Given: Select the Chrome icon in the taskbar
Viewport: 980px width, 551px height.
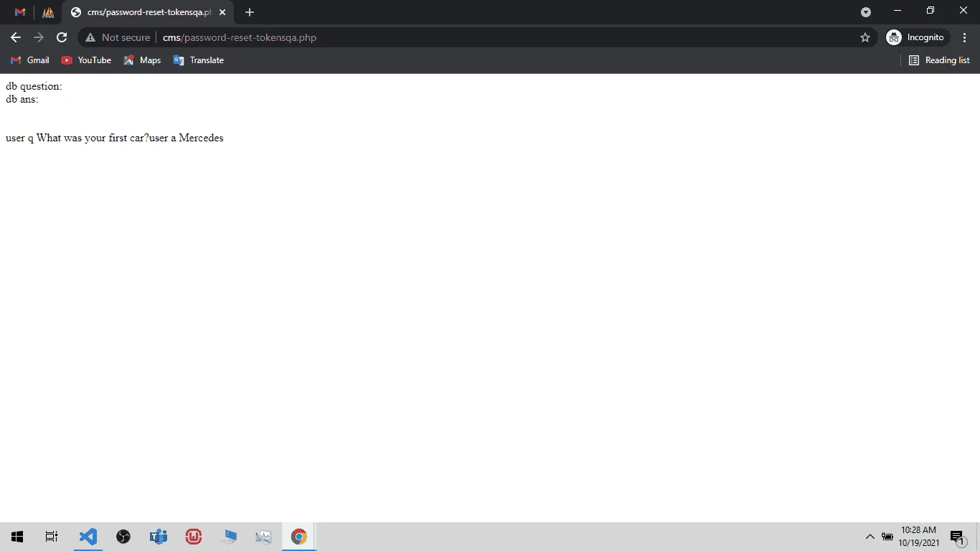Looking at the screenshot, I should tap(299, 537).
